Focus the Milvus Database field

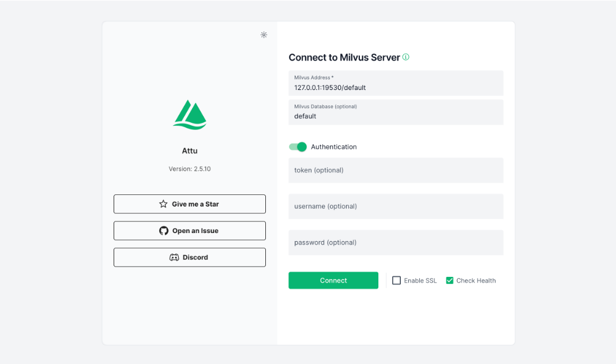pyautogui.click(x=396, y=112)
